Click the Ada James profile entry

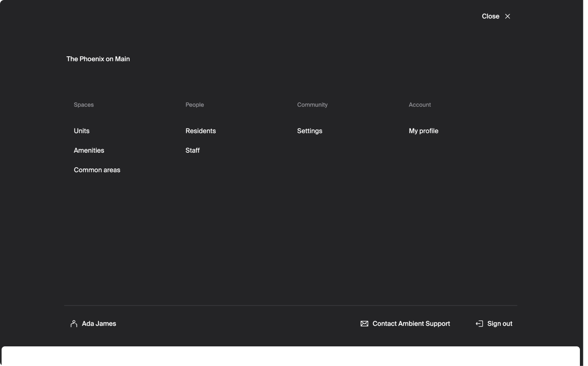coord(99,323)
